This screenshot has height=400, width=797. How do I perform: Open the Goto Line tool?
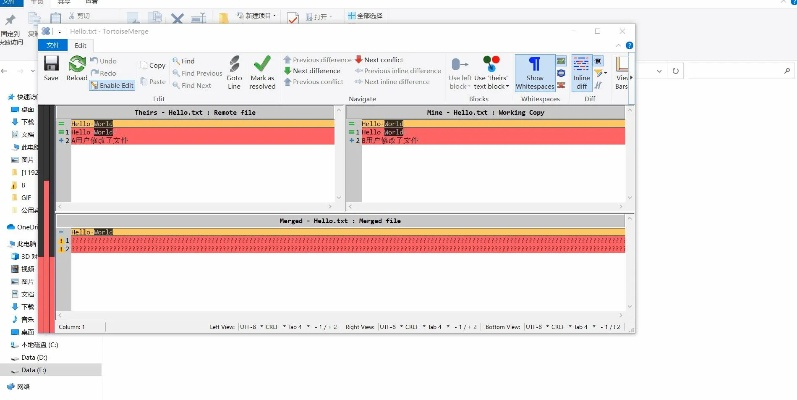pyautogui.click(x=234, y=71)
